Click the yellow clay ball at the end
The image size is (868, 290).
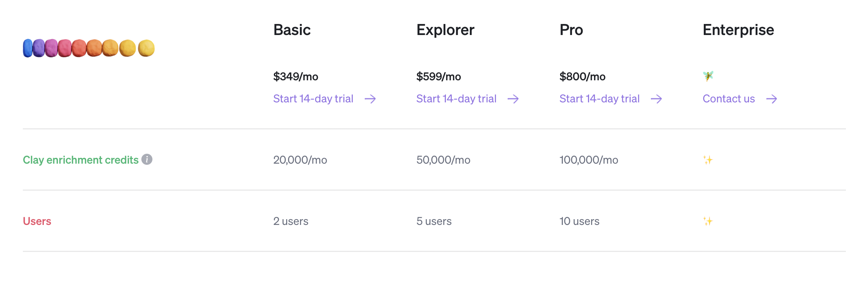coord(146,48)
